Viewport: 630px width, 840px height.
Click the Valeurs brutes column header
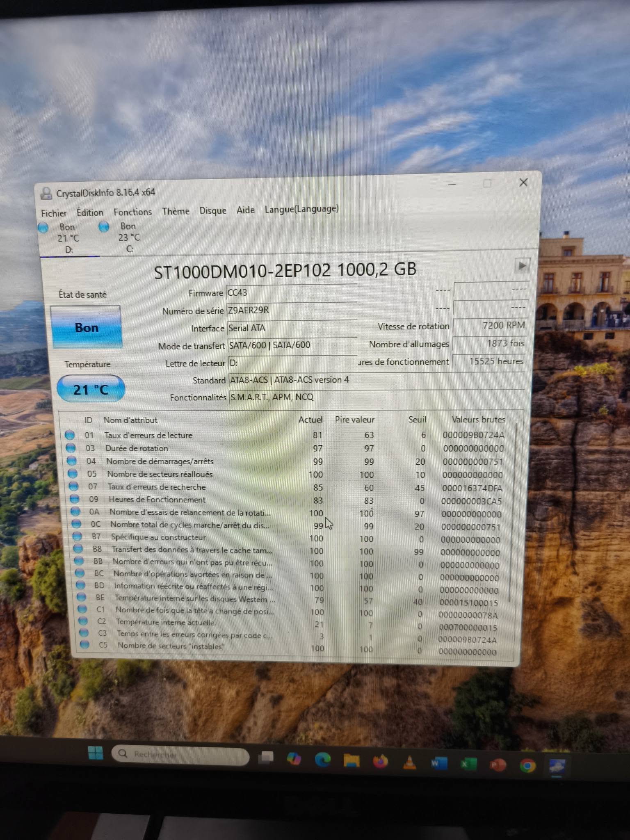(x=478, y=419)
